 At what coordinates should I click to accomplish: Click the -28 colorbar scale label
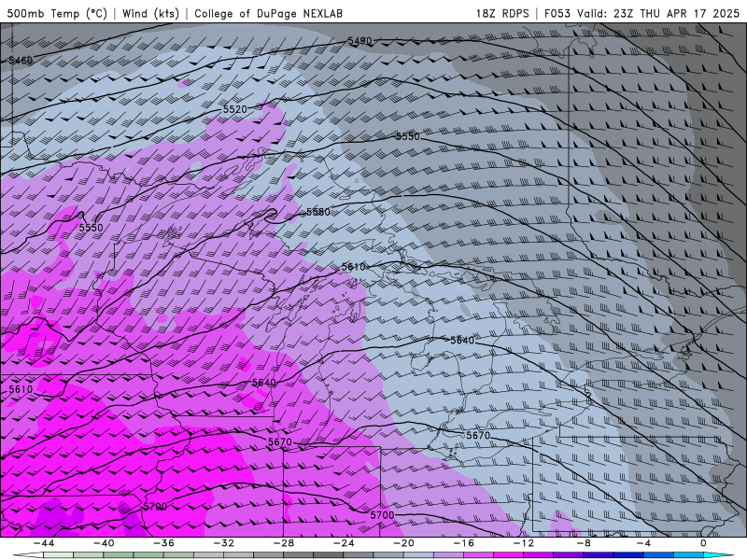[x=284, y=543]
